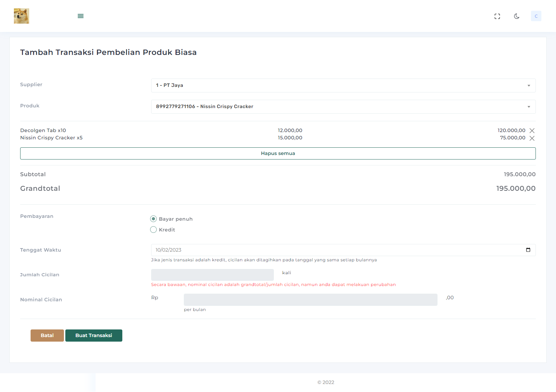Image resolution: width=556 pixels, height=392 pixels.
Task: Open user profile avatar 'C'
Action: pyautogui.click(x=536, y=16)
